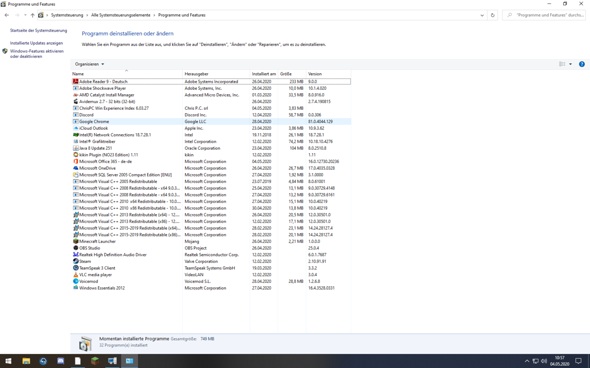
Task: Click the Java 8 Update 251 icon
Action: coord(75,148)
